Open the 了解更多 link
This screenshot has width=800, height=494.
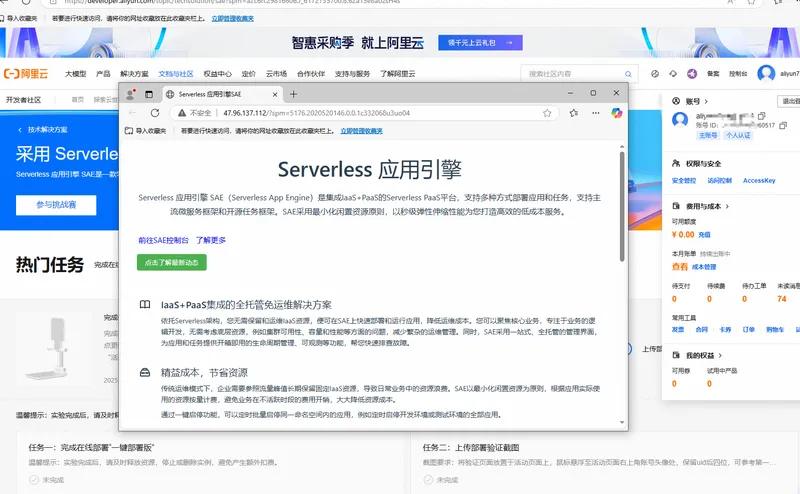click(211, 240)
